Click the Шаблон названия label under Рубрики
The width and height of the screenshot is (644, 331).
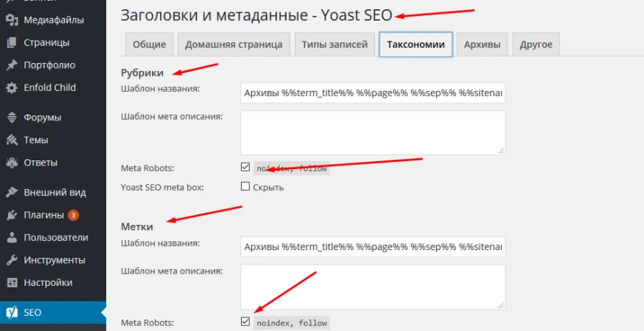pos(160,89)
